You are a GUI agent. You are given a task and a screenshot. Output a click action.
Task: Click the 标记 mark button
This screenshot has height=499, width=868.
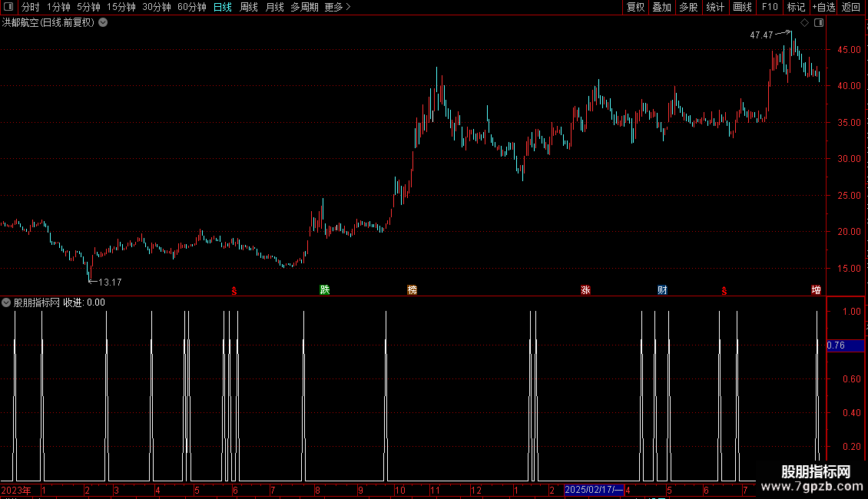tap(796, 7)
